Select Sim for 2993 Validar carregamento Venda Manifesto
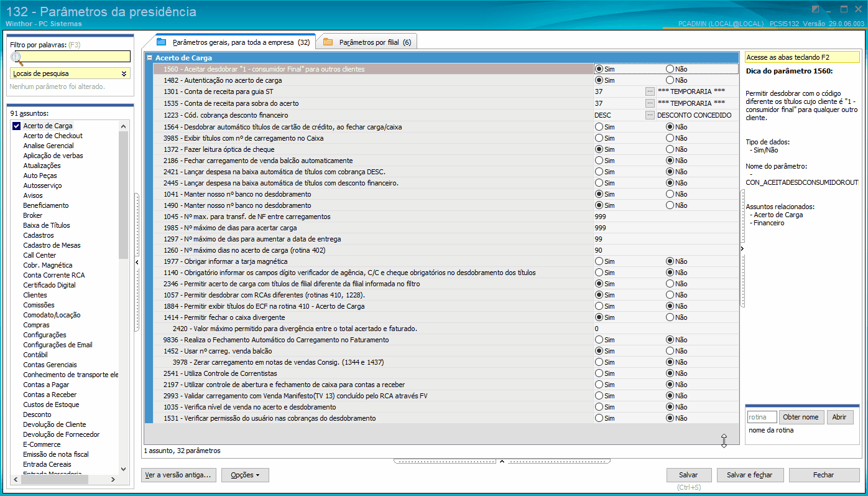868x496 pixels. (599, 396)
